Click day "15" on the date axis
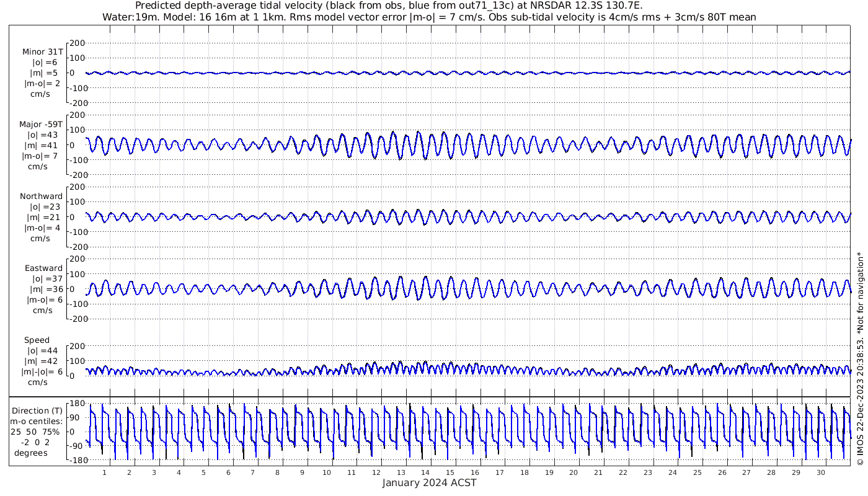 tap(450, 472)
